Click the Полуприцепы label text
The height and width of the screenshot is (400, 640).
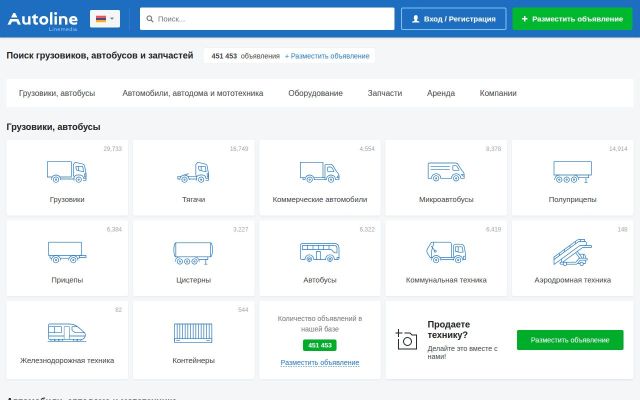pos(572,200)
